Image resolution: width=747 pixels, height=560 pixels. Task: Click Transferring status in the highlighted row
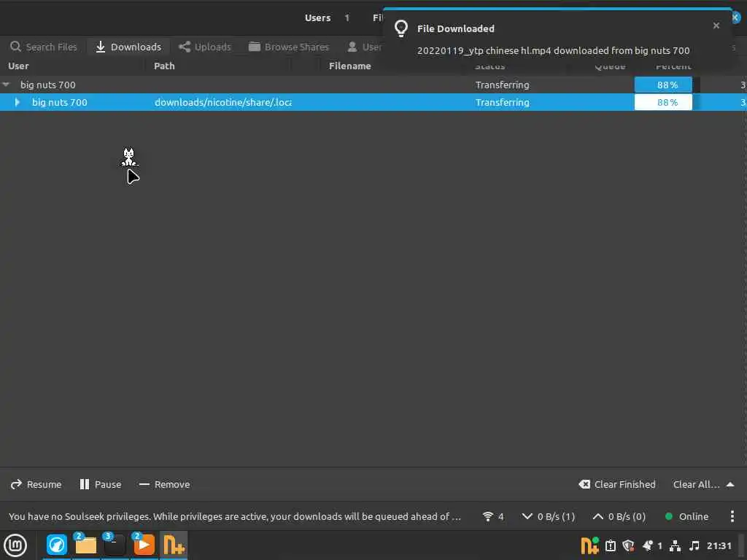click(x=502, y=102)
